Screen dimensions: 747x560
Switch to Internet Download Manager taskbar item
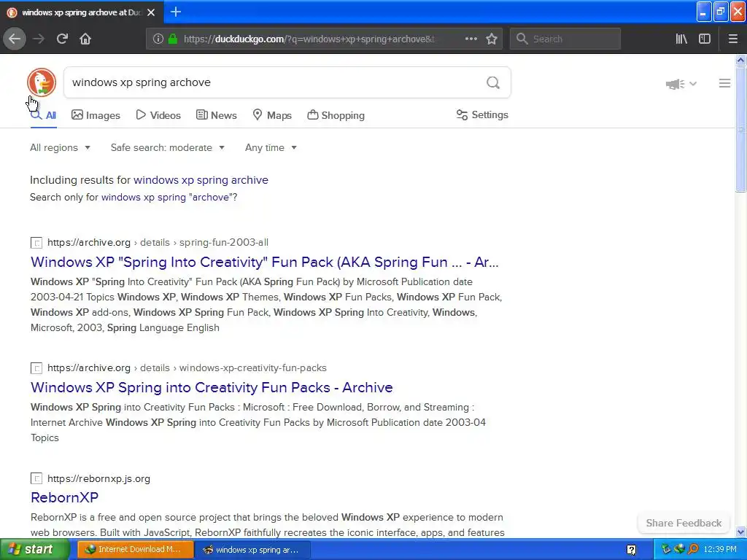tap(135, 550)
